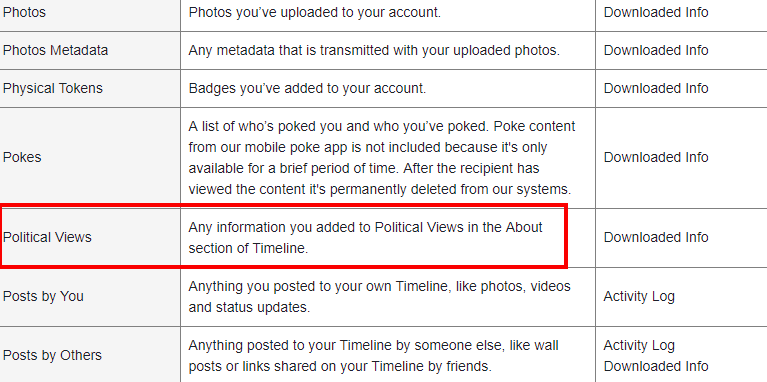Click Downloaded Info beside Political Views
This screenshot has width=767, height=382.
coord(656,237)
